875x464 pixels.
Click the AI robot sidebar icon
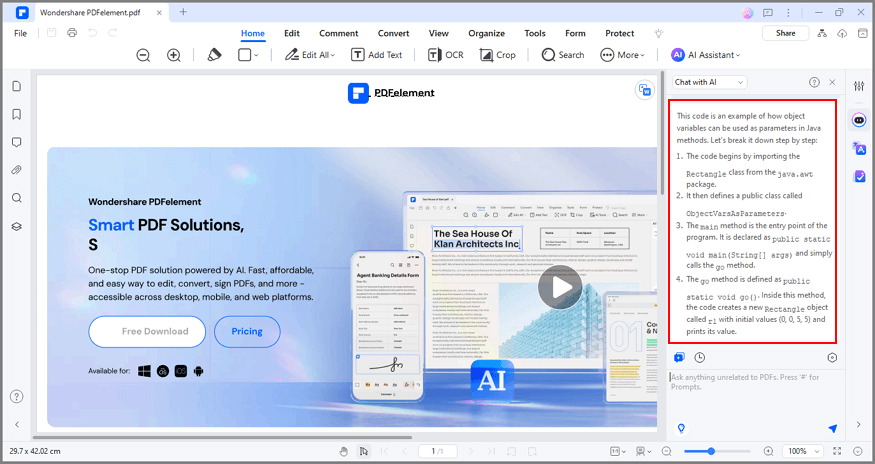tap(859, 120)
